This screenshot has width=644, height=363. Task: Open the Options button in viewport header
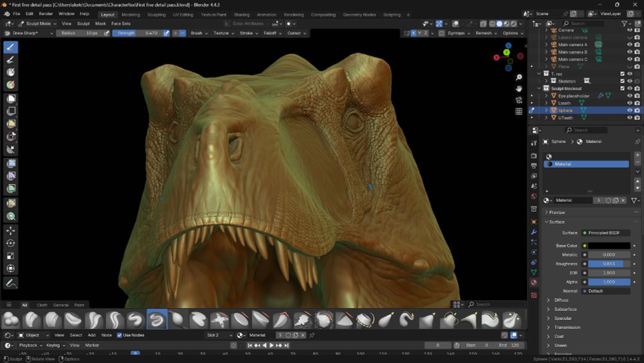coord(512,33)
